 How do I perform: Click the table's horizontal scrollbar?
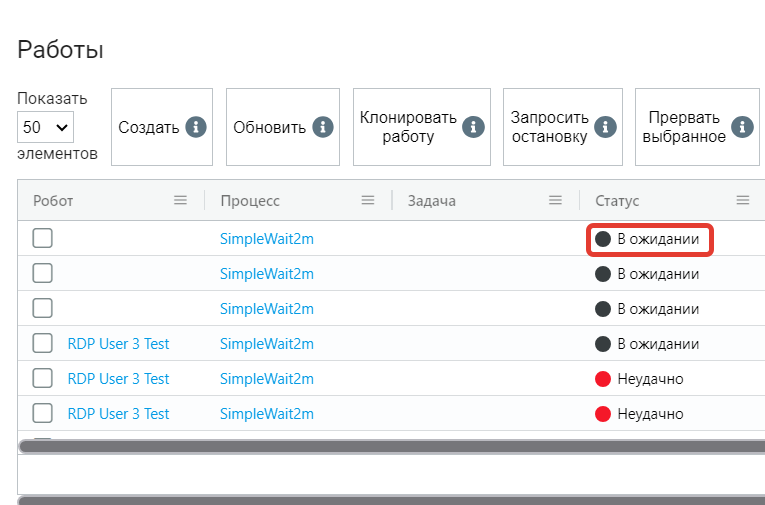click(392, 446)
